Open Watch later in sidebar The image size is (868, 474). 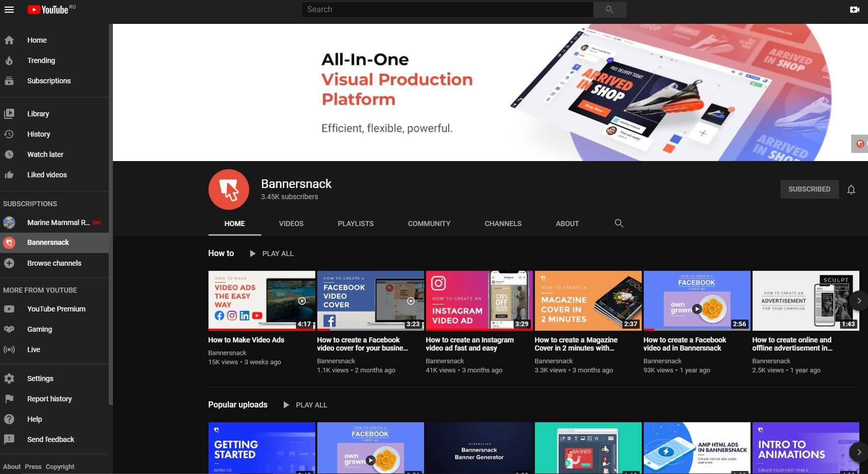[x=45, y=154]
